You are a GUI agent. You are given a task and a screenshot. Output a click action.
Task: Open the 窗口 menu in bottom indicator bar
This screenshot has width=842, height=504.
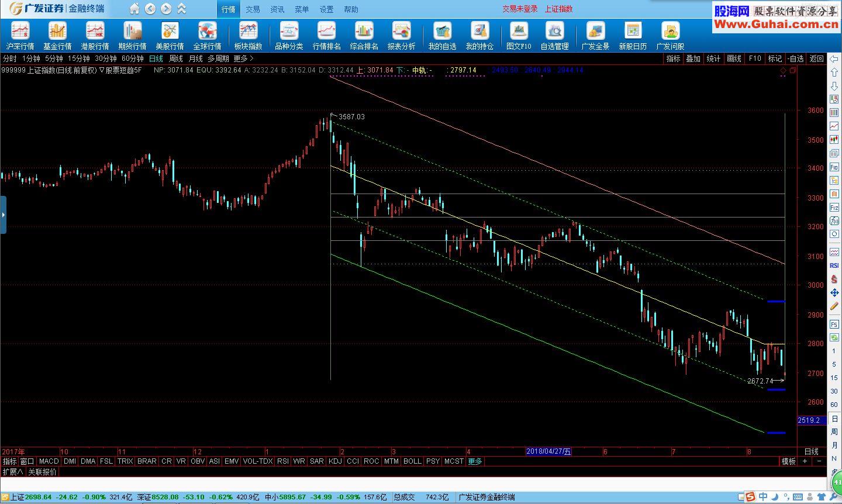(27, 461)
